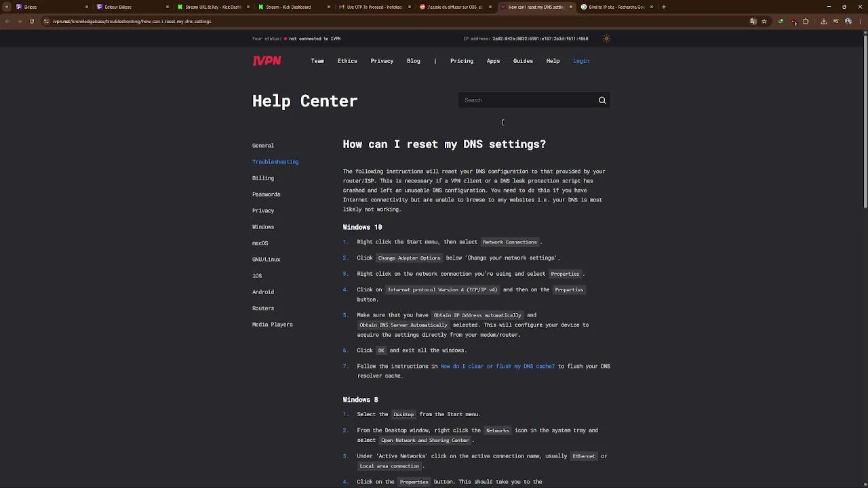This screenshot has height=488, width=868.
Task: Select Passwords in the sidebar
Action: click(266, 195)
